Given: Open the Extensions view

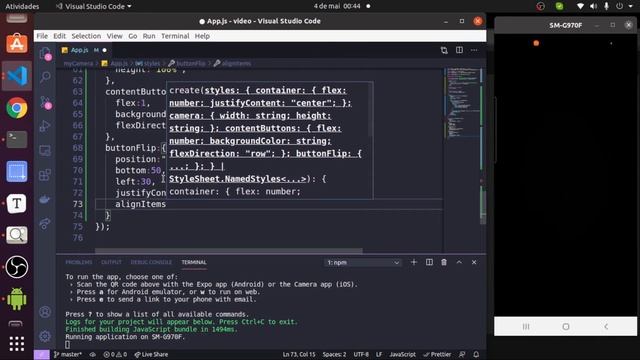Looking at the screenshot, I should (45, 175).
